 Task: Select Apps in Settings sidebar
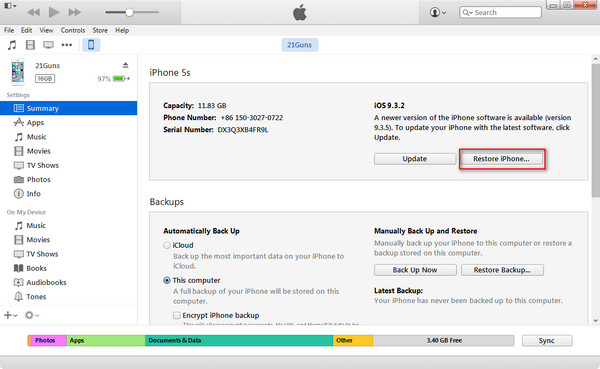pyautogui.click(x=68, y=122)
